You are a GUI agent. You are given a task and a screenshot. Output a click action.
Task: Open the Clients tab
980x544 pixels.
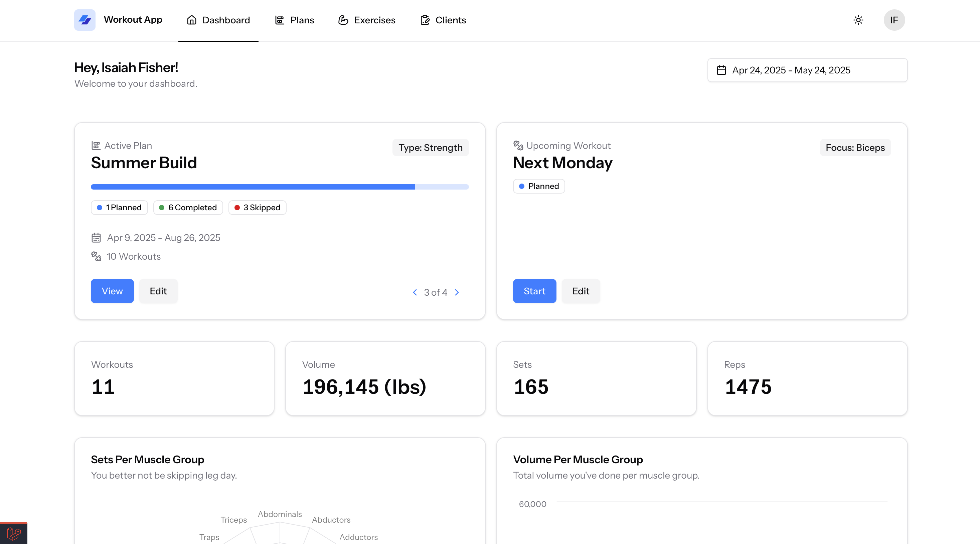pyautogui.click(x=443, y=20)
